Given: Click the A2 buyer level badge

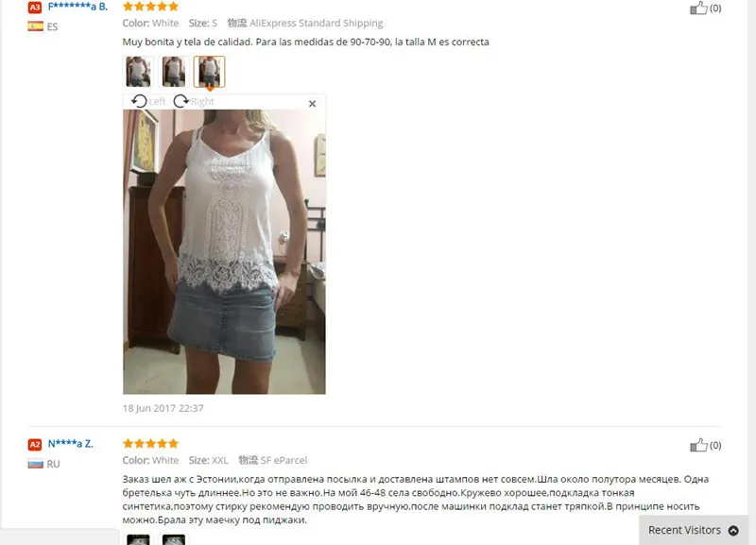Looking at the screenshot, I should pos(35,444).
